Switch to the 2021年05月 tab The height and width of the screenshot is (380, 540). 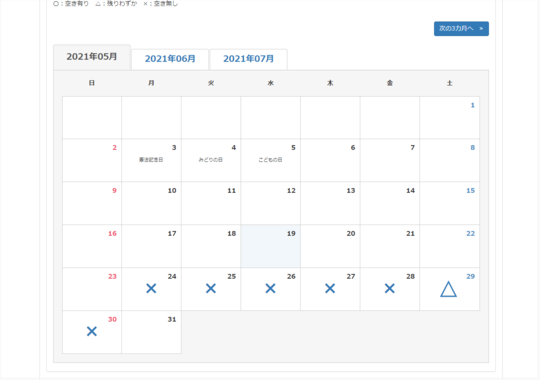pos(92,57)
